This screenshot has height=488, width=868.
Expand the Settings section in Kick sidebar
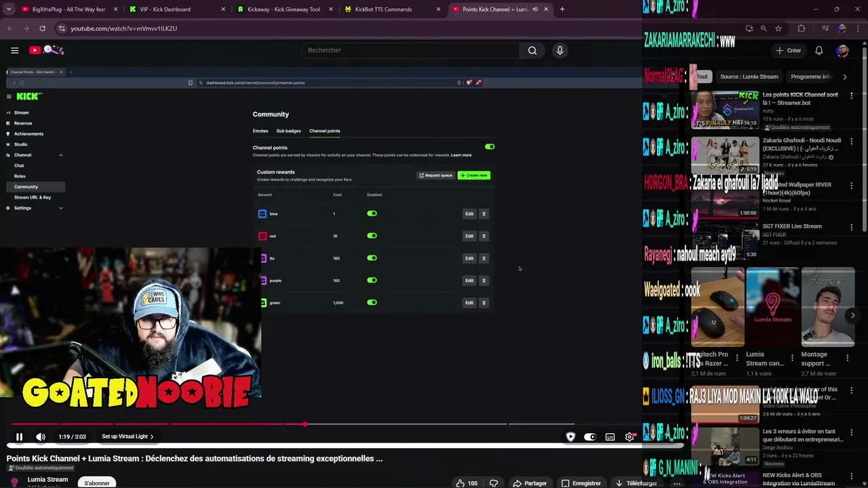point(60,208)
